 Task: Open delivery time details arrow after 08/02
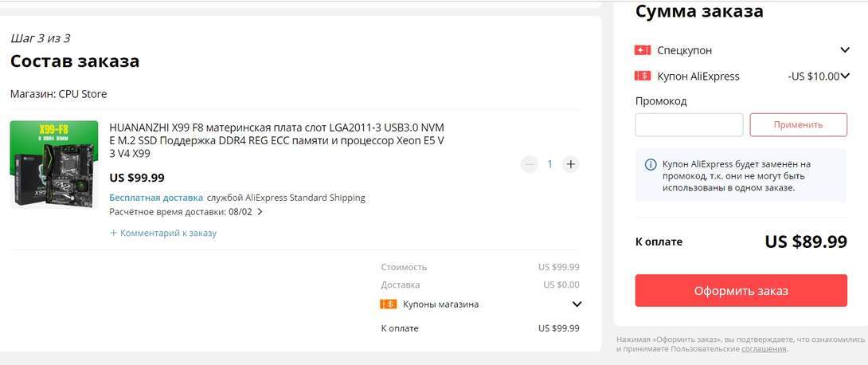click(260, 212)
